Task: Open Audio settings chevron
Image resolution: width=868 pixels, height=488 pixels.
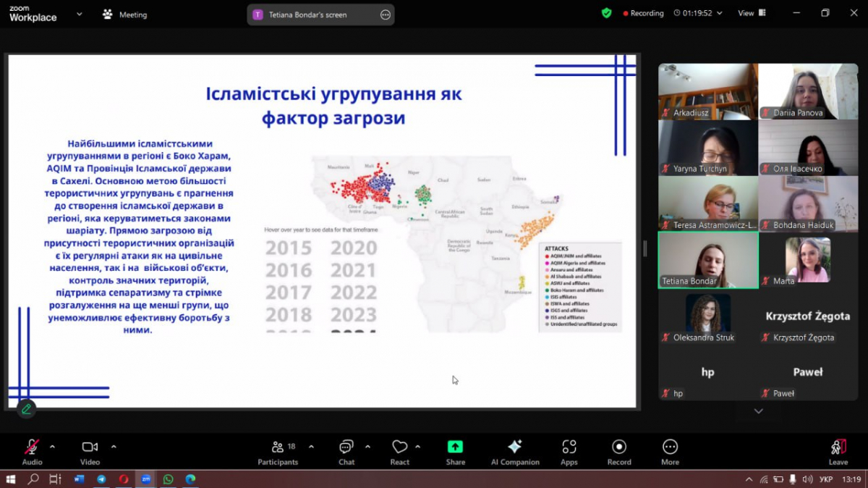Action: click(x=51, y=447)
